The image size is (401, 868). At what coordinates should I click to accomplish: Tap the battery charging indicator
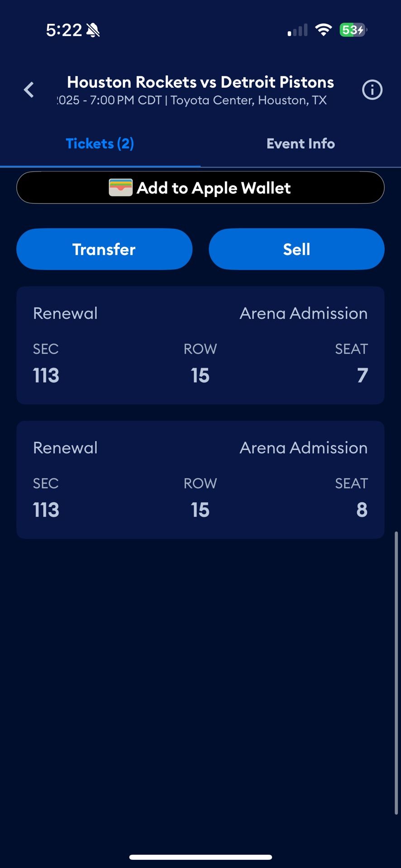353,30
